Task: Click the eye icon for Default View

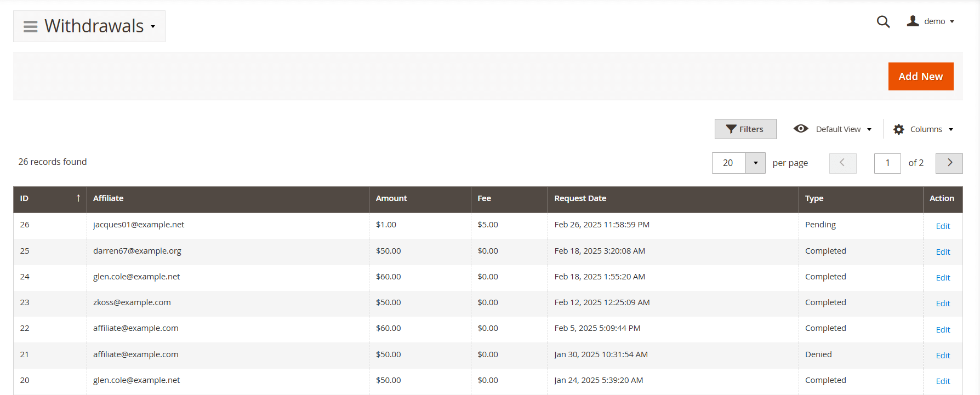Action: (801, 129)
